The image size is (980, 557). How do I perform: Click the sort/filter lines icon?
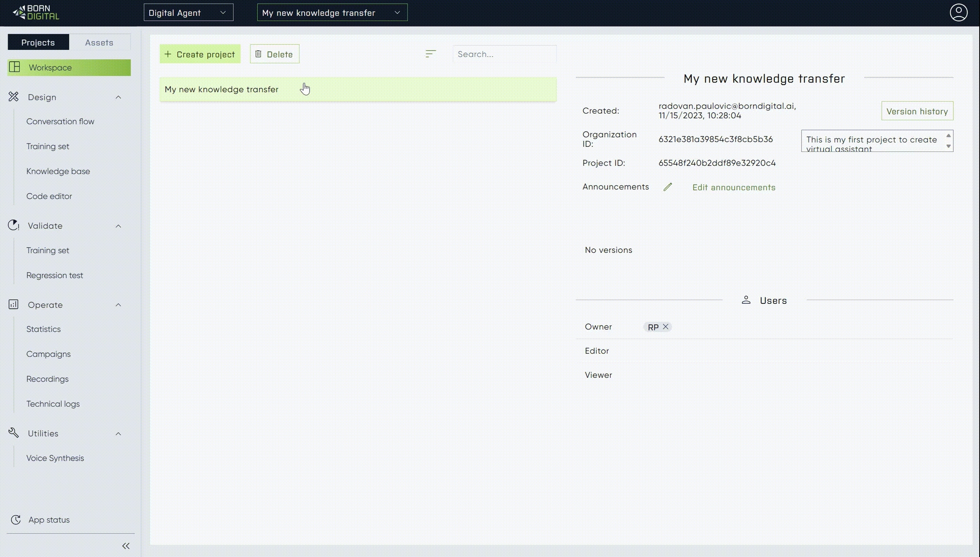pyautogui.click(x=430, y=54)
